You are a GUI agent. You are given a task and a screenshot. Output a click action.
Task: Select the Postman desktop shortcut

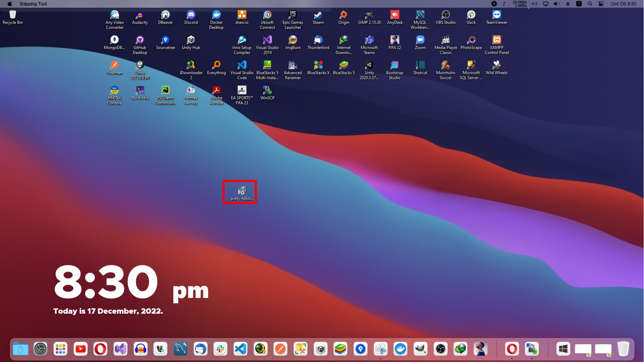click(114, 68)
